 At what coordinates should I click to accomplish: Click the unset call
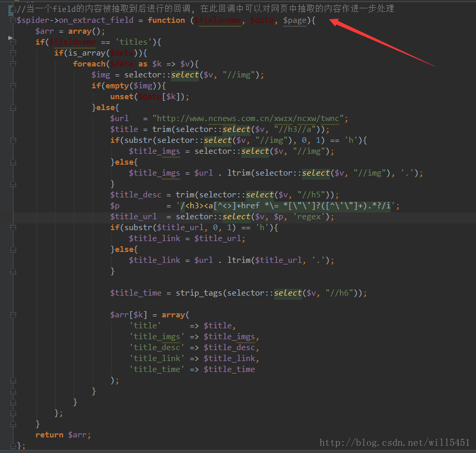coord(122,97)
